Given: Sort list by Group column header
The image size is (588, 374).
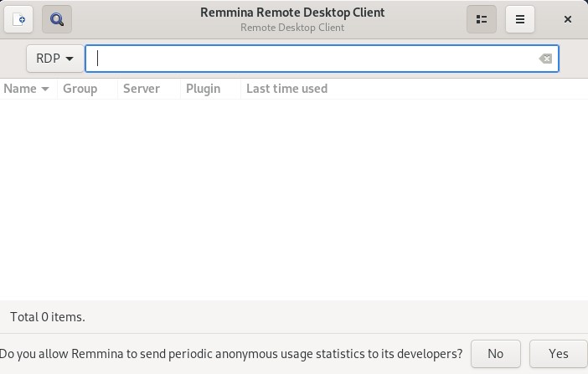Looking at the screenshot, I should pyautogui.click(x=80, y=89).
